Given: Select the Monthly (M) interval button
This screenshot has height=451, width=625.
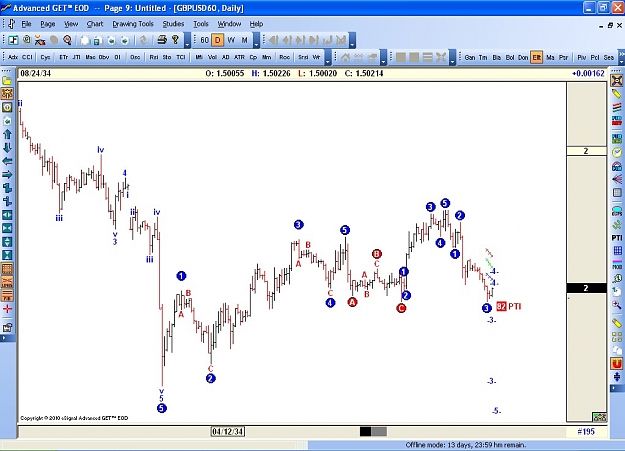Looking at the screenshot, I should pyautogui.click(x=244, y=40).
